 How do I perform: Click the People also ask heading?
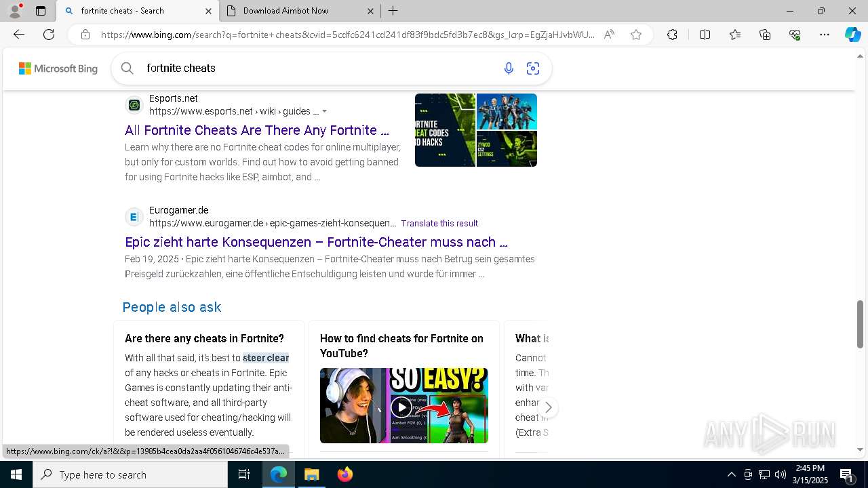172,307
